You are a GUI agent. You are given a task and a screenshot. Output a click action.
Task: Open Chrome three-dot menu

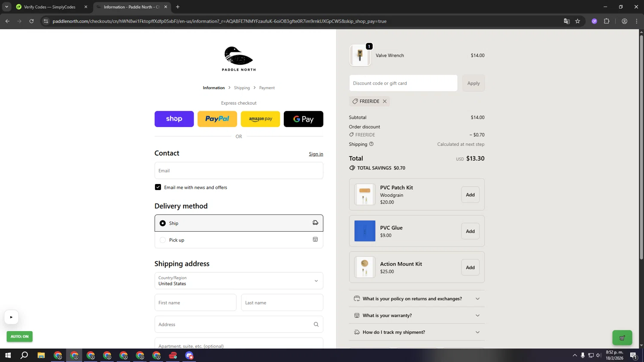click(x=637, y=21)
